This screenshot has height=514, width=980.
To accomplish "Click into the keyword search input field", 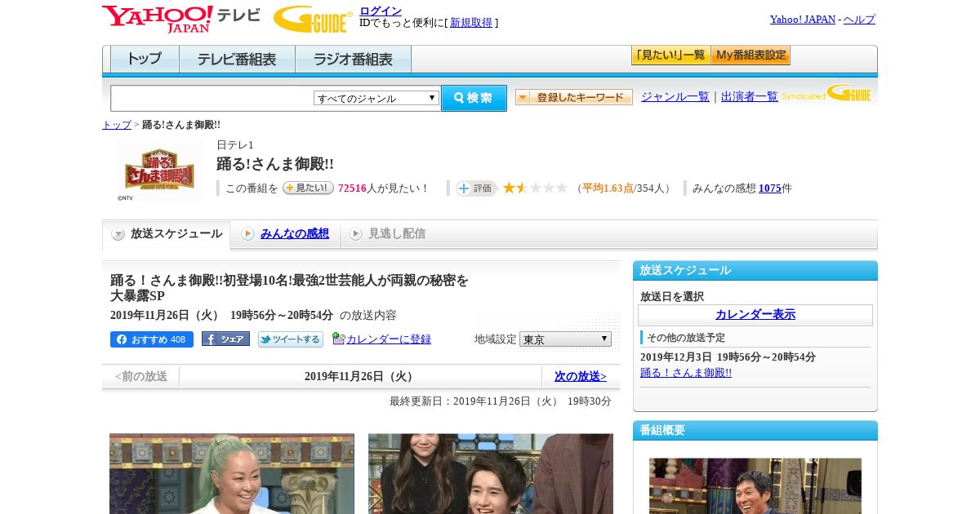I will (212, 98).
